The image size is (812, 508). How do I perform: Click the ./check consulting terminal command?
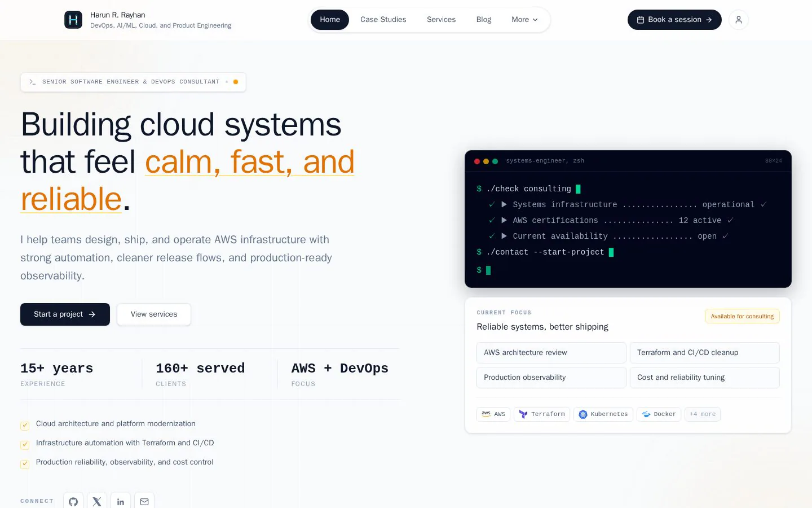(529, 189)
